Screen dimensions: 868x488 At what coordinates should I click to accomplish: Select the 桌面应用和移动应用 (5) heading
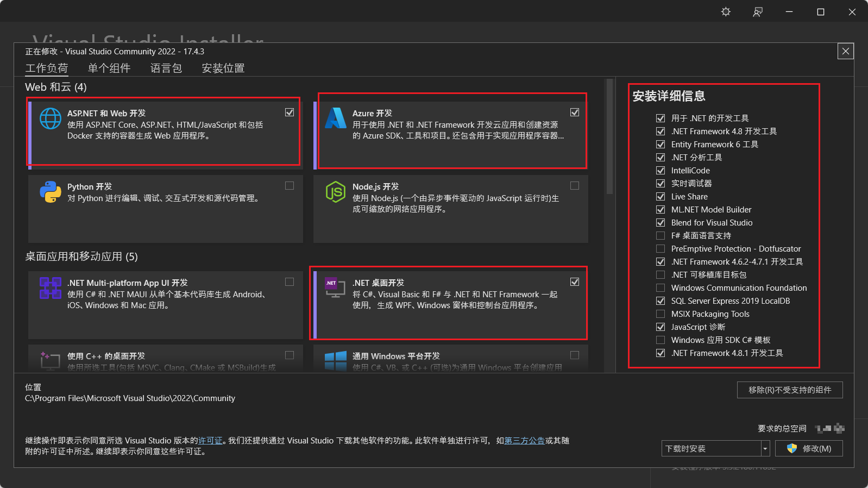[81, 256]
